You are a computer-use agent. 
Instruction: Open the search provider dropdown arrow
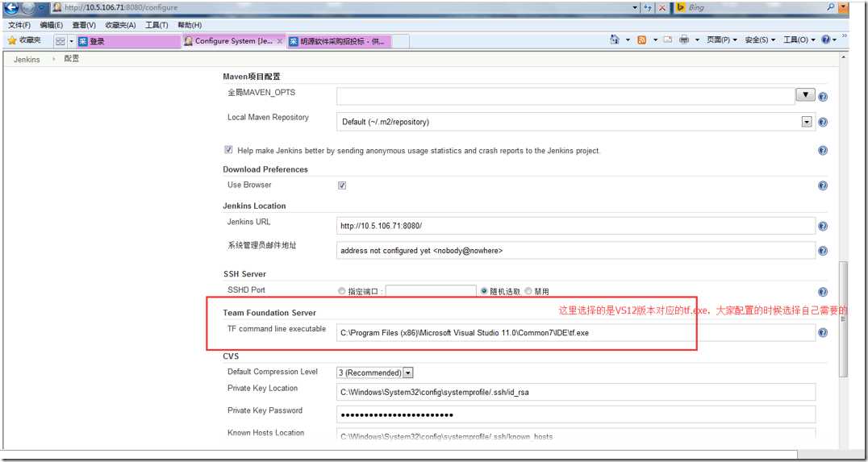[x=842, y=8]
